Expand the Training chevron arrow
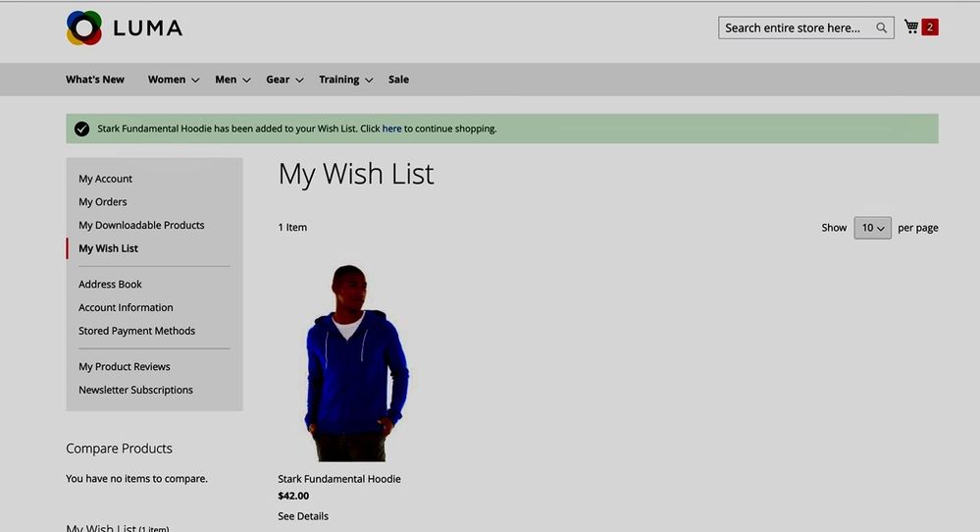The image size is (980, 532). [369, 80]
